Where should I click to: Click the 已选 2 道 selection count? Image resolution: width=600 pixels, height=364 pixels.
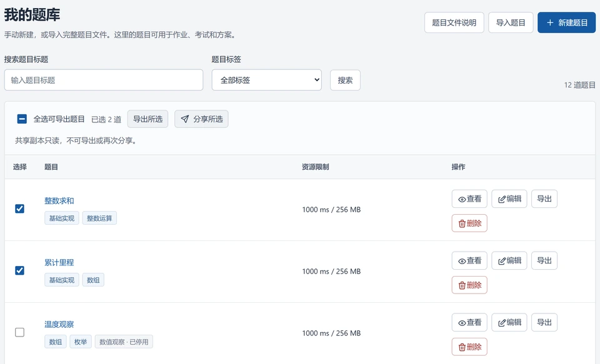pyautogui.click(x=106, y=119)
